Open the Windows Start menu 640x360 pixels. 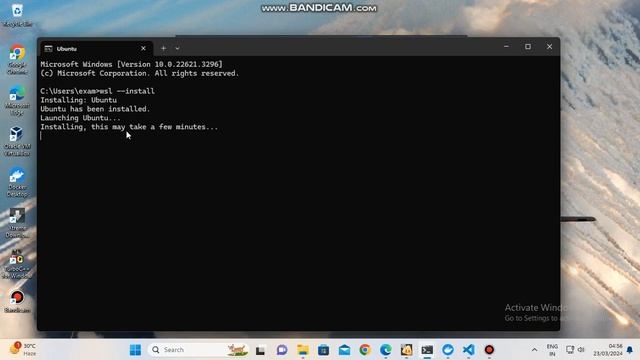pyautogui.click(x=135, y=350)
